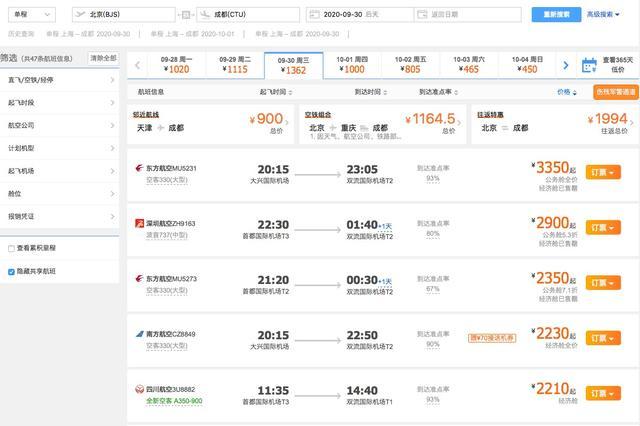Click the 2020-09-30 departure date field
The width and height of the screenshot is (640, 426).
coord(360,15)
